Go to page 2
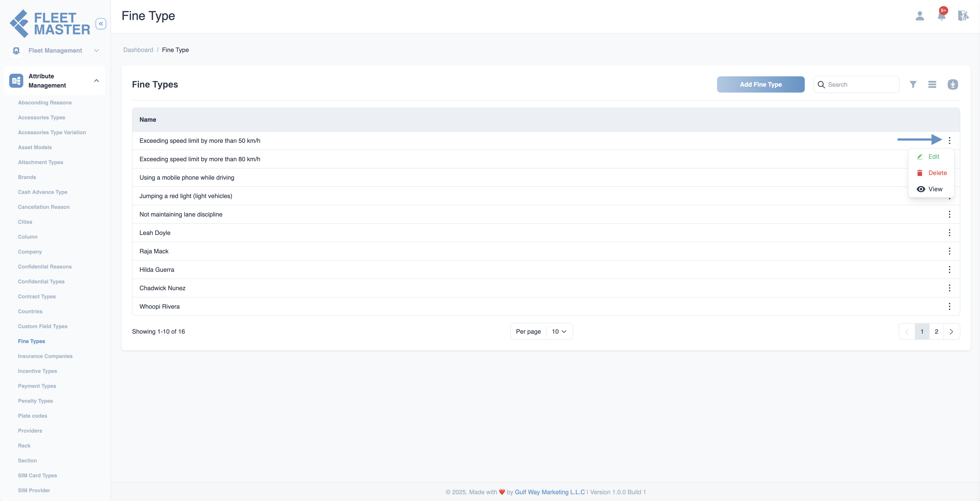This screenshot has width=980, height=501. tap(936, 332)
